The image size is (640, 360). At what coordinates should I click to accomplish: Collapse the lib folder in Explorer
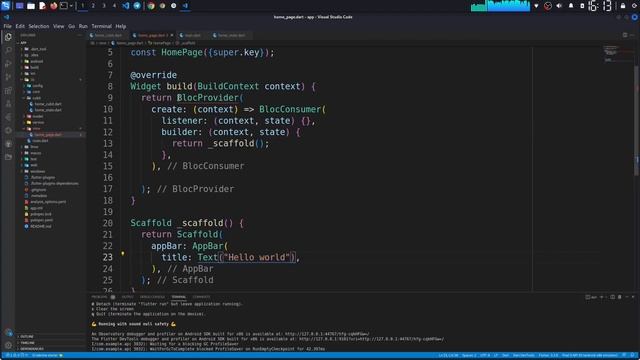50,80
